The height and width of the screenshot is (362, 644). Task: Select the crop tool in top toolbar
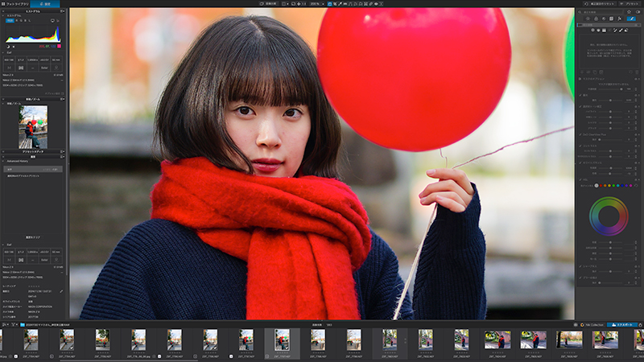pos(335,4)
